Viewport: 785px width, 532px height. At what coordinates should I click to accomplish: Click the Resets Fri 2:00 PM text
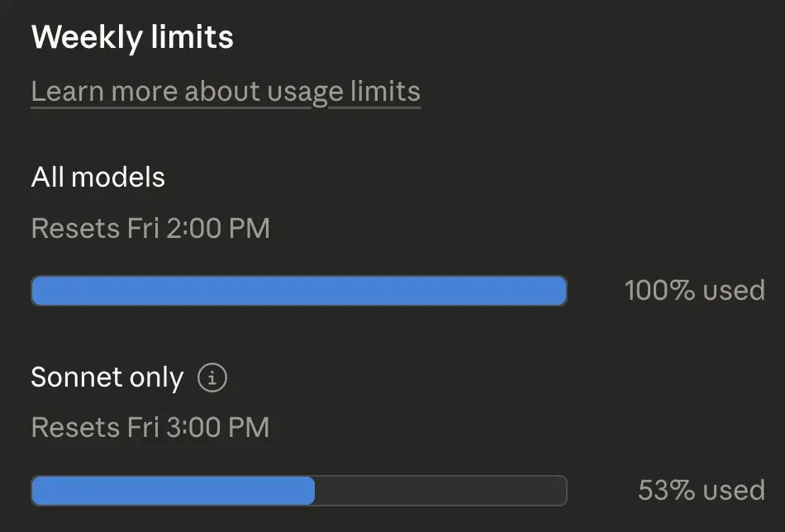(150, 228)
